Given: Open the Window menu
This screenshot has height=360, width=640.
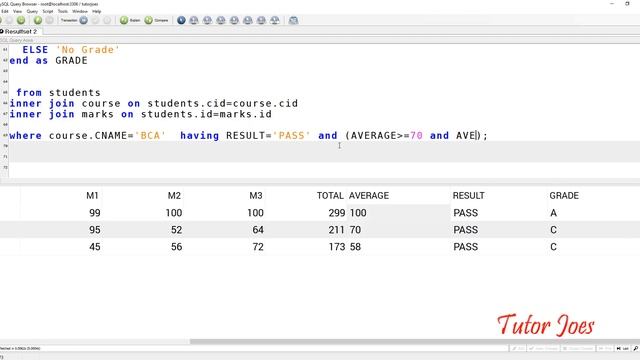Looking at the screenshot, I should tap(80, 11).
